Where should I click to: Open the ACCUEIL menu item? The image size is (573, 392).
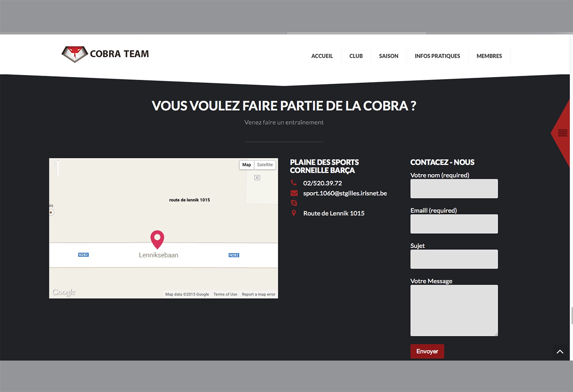click(x=322, y=56)
